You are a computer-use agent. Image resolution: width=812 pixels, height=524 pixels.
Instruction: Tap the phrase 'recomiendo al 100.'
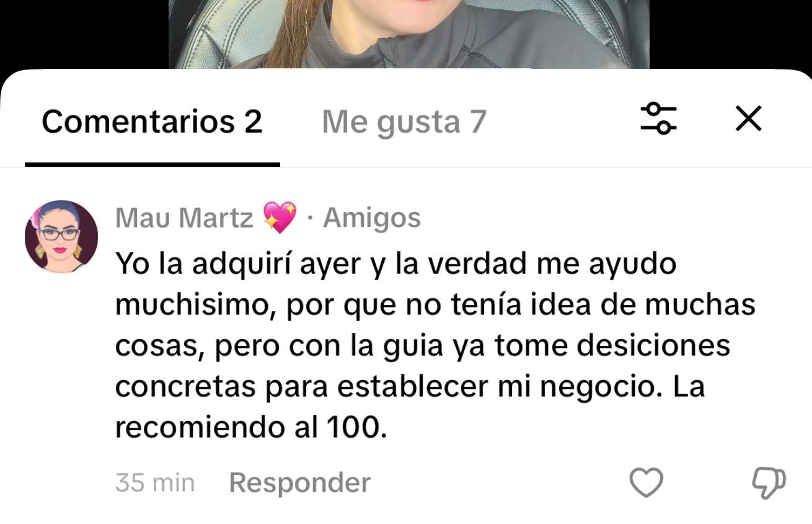tap(251, 429)
